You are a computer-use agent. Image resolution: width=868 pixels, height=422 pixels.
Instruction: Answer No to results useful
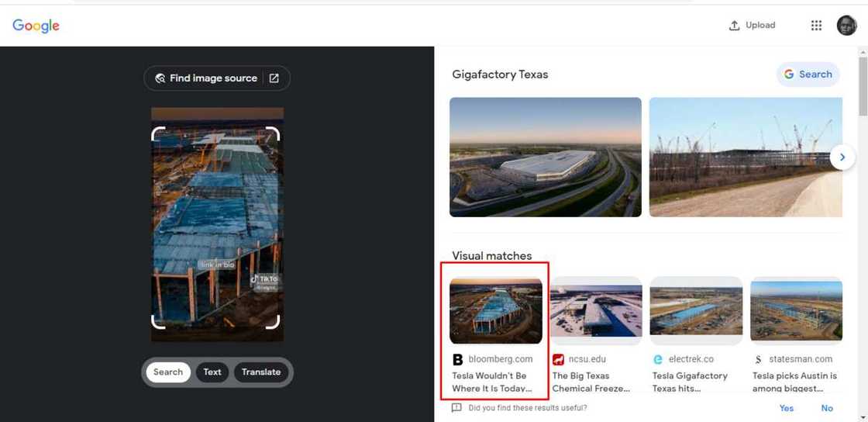[x=827, y=408]
